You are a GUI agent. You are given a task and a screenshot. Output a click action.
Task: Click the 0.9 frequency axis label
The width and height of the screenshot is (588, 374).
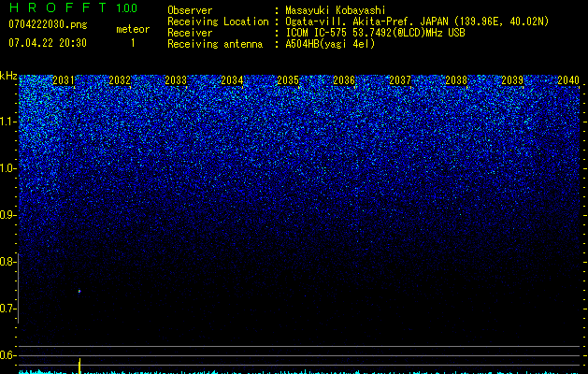(7, 215)
